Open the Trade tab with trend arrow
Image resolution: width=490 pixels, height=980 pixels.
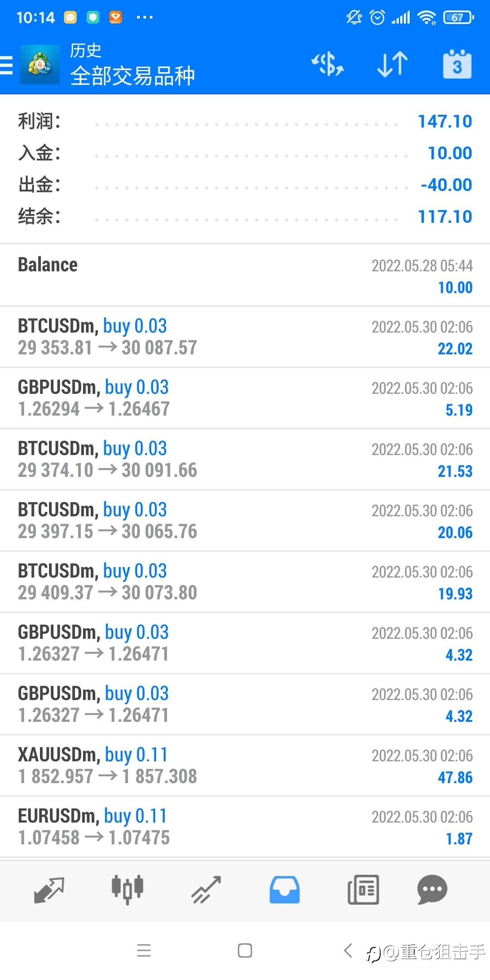tap(206, 890)
